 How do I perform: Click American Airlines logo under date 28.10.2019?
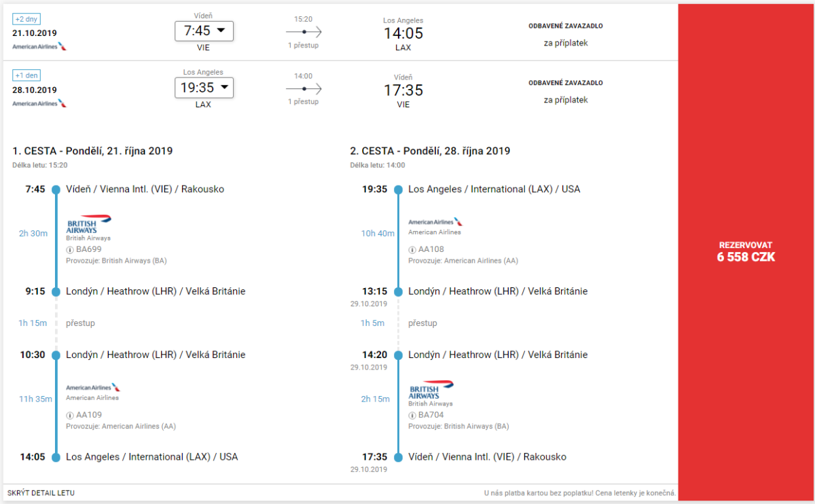(39, 103)
